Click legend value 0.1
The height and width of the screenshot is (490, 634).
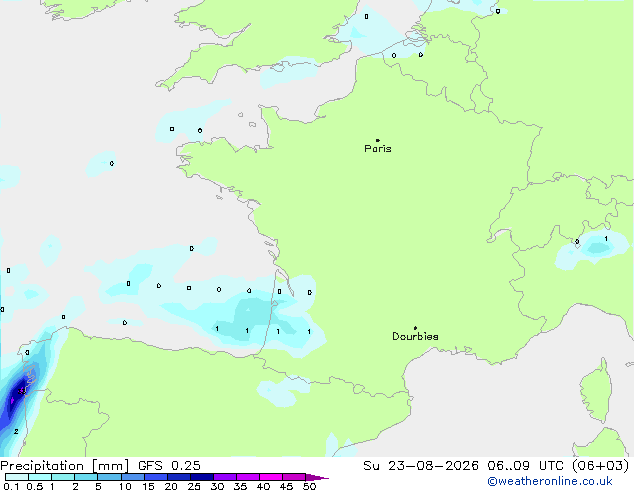[11, 486]
